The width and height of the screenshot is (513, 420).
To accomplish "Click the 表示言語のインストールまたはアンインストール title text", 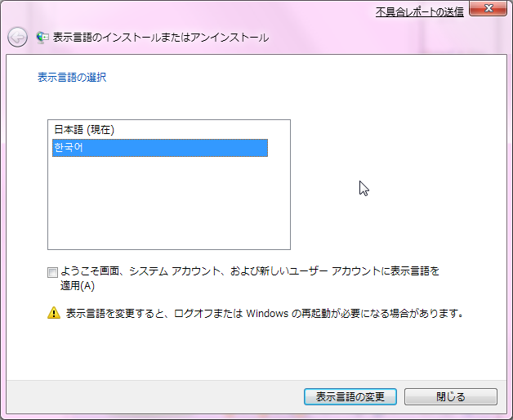I will coord(160,38).
